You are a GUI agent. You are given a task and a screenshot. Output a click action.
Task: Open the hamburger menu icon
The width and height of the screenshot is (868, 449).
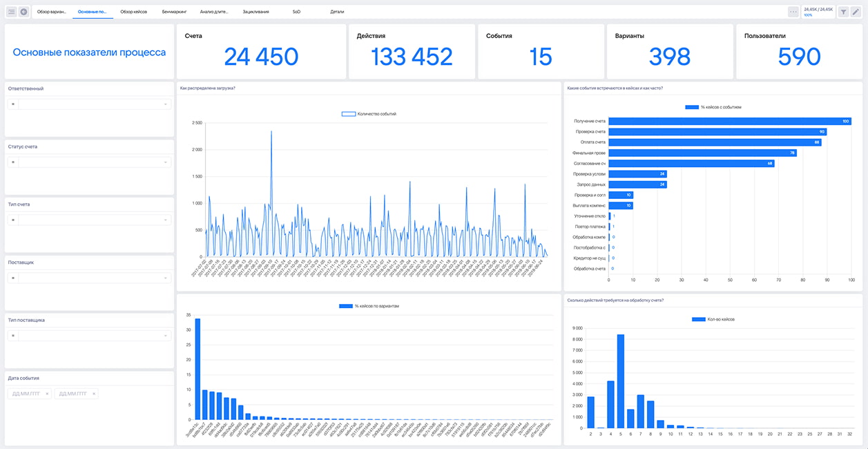(x=12, y=12)
